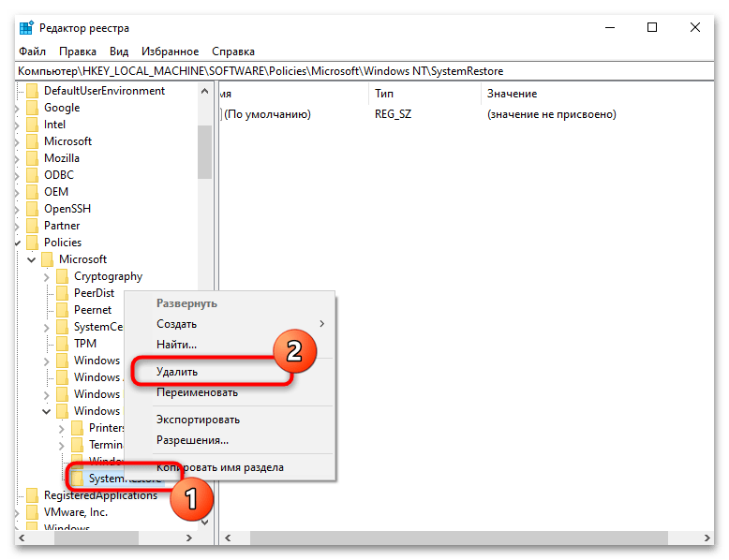Choose Экспортировать in context menu
Screen dimensions: 729x560
[198, 420]
